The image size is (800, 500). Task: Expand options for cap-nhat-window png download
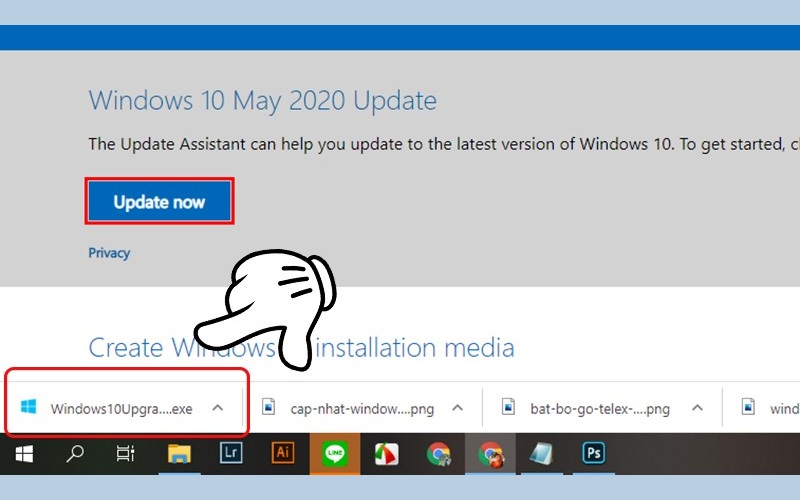point(458,408)
